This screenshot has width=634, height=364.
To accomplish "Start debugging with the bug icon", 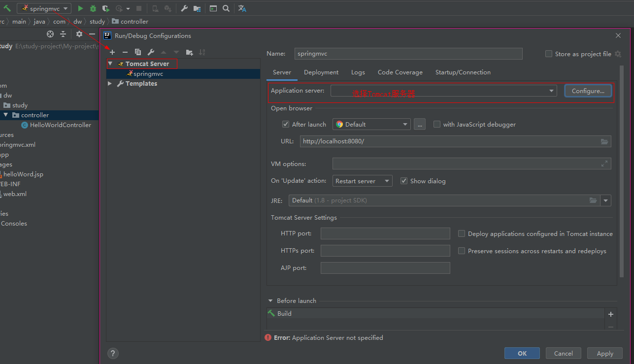I will click(93, 8).
